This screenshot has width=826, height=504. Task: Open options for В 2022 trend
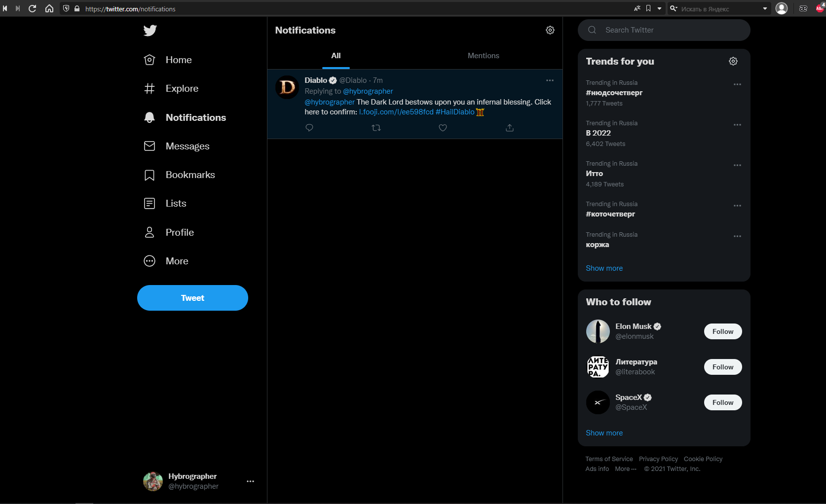pyautogui.click(x=737, y=125)
